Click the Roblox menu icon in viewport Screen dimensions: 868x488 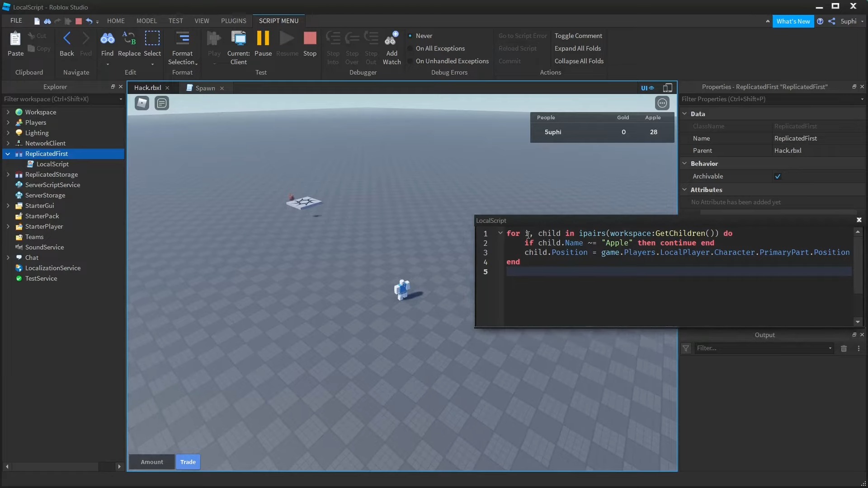point(142,103)
